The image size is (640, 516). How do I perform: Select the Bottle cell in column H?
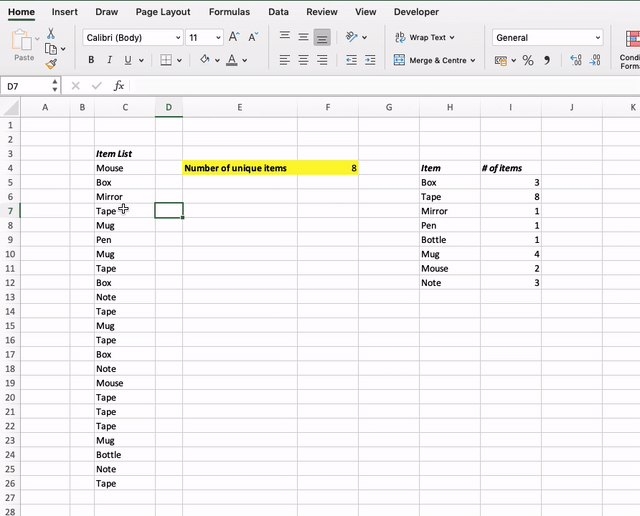tap(450, 240)
